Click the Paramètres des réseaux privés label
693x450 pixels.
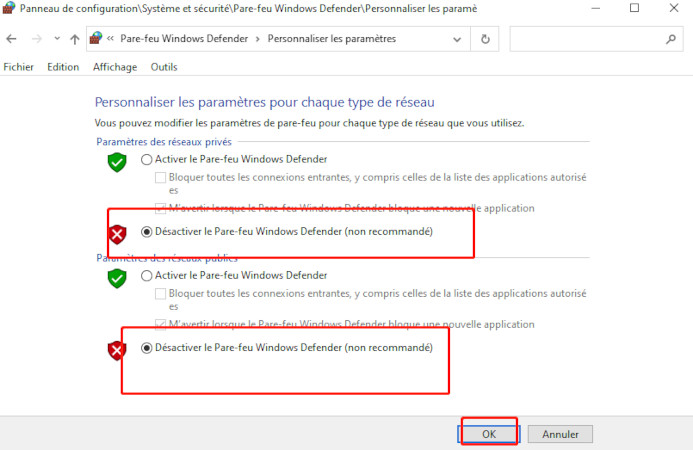[x=164, y=142]
